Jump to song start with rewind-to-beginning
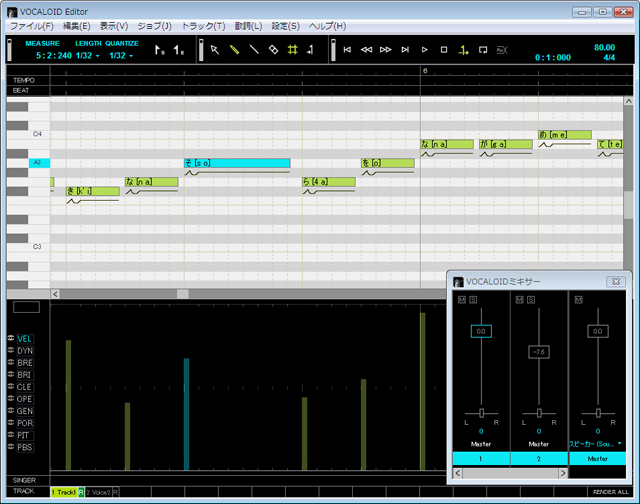The height and width of the screenshot is (504, 640). 347,49
